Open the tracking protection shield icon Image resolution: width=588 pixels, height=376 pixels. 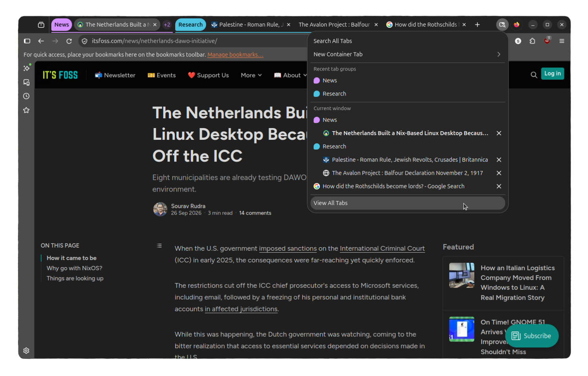point(85,41)
